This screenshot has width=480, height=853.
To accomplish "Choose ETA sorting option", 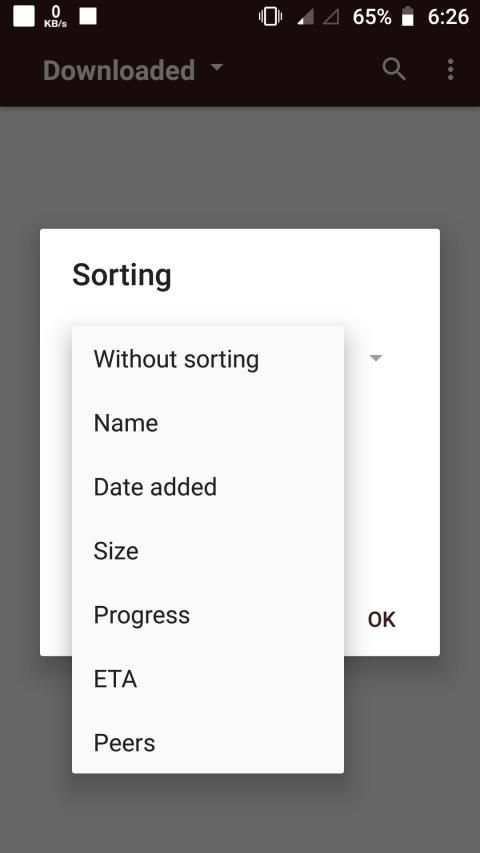I will click(x=207, y=678).
